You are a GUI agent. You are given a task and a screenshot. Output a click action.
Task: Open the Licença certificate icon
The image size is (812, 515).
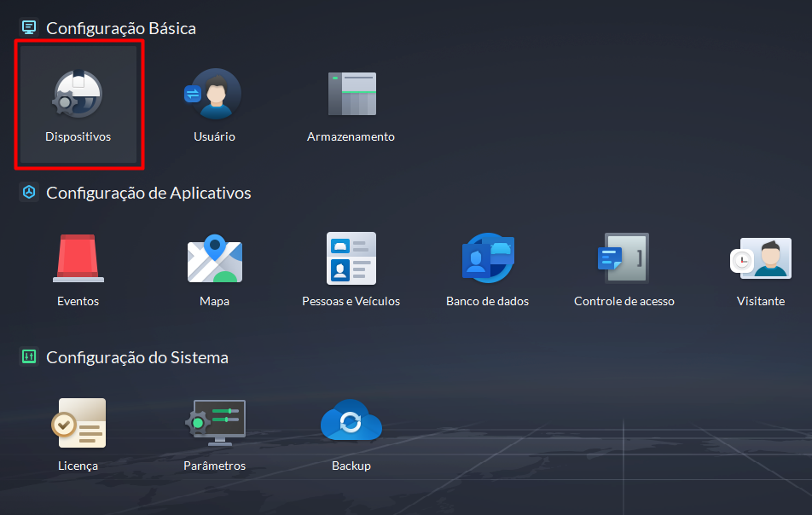(x=78, y=423)
